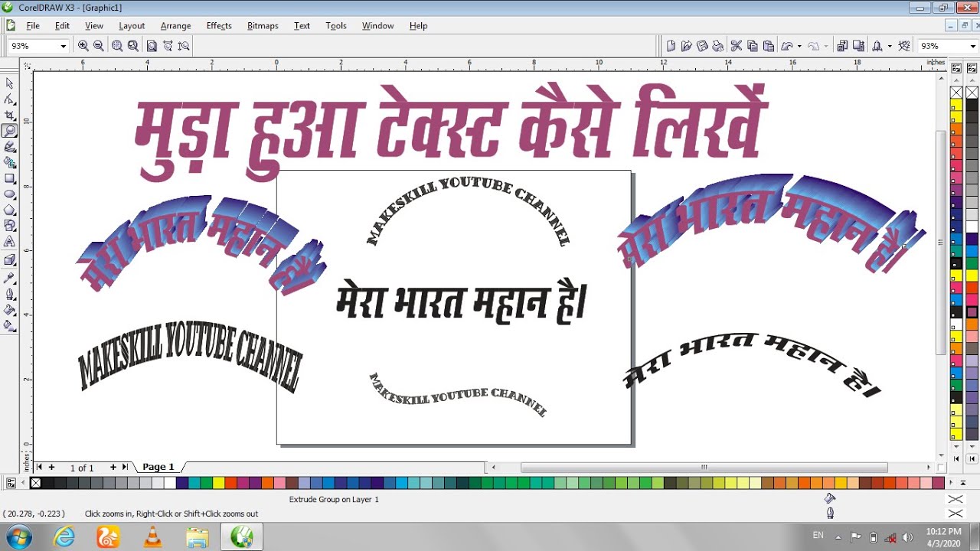Click the Copy icon
Viewport: 980px width, 551px height.
click(x=753, y=46)
